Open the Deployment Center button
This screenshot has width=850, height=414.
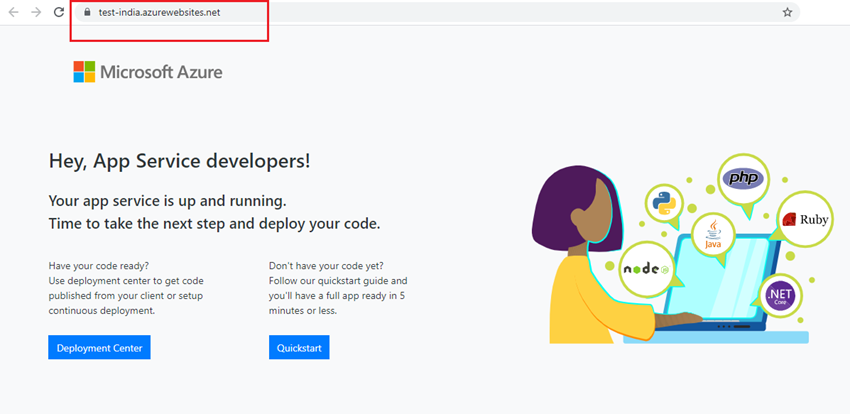[99, 347]
